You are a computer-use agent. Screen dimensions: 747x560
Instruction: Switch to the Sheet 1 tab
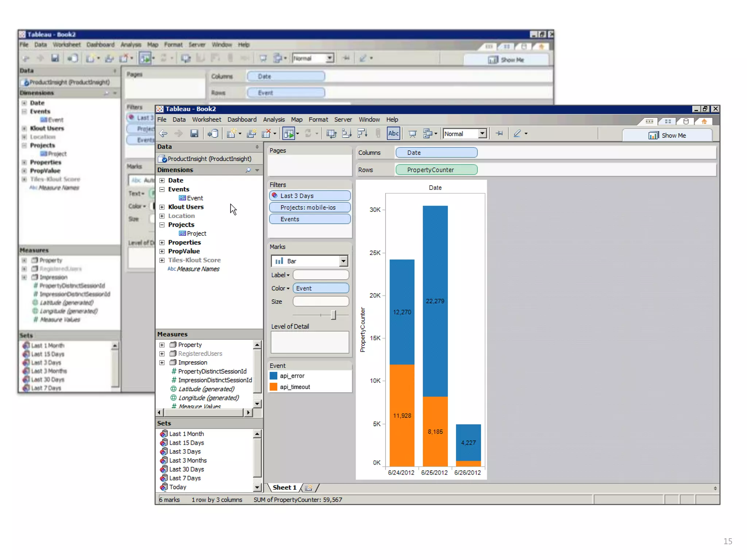pos(284,487)
